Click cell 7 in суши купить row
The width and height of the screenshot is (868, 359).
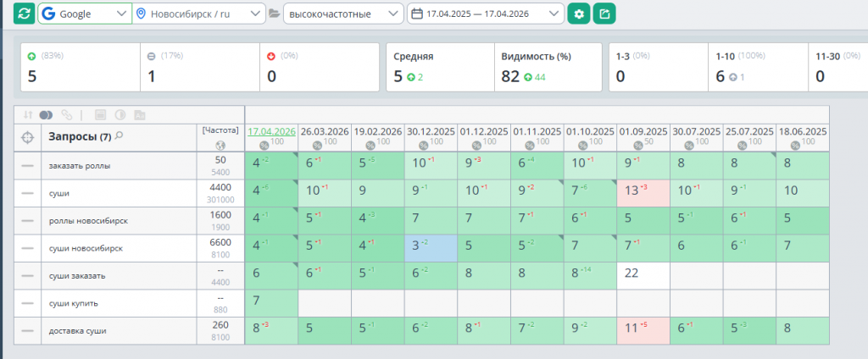(x=271, y=304)
